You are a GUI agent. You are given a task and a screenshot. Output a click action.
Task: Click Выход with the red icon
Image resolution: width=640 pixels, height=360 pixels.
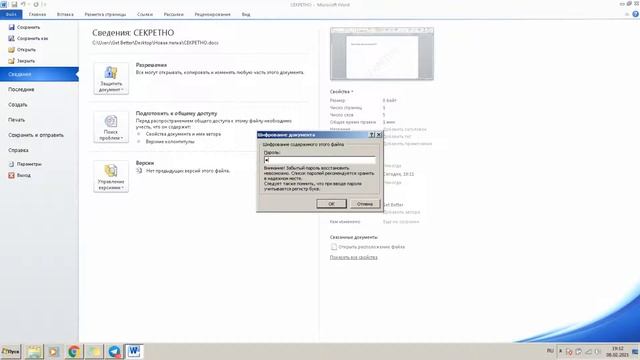[19, 175]
